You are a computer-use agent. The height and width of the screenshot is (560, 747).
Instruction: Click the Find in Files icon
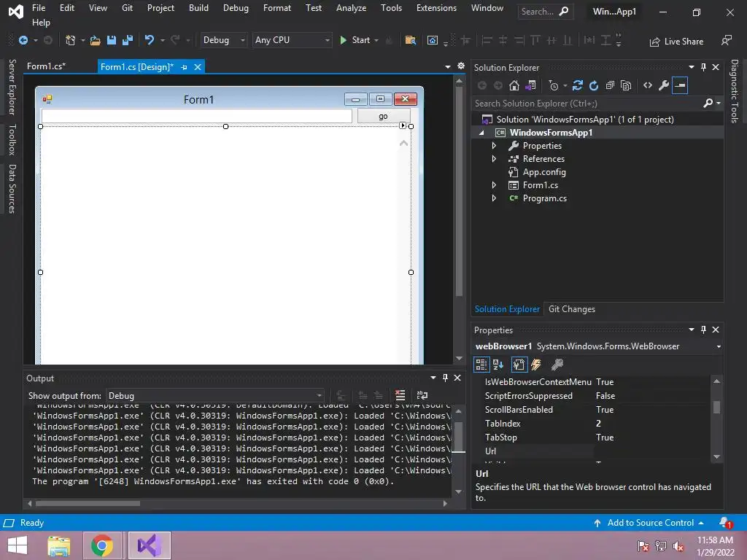click(410, 41)
